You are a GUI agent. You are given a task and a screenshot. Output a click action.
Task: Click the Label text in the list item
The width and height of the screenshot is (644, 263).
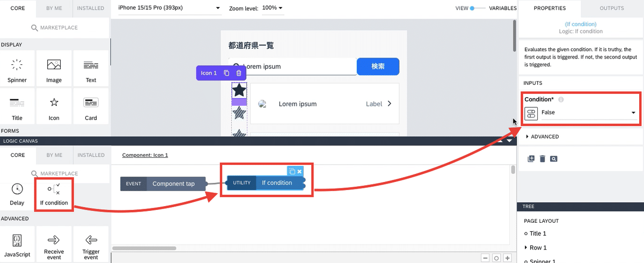(x=374, y=104)
